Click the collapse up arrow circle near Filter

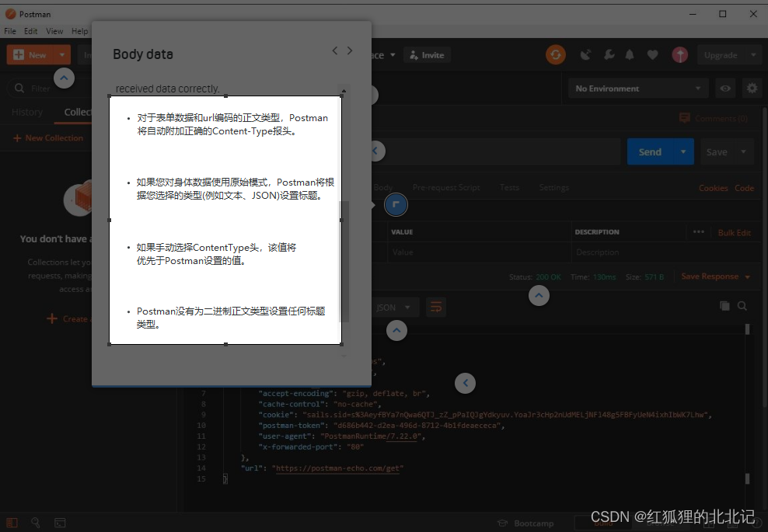[x=65, y=78]
